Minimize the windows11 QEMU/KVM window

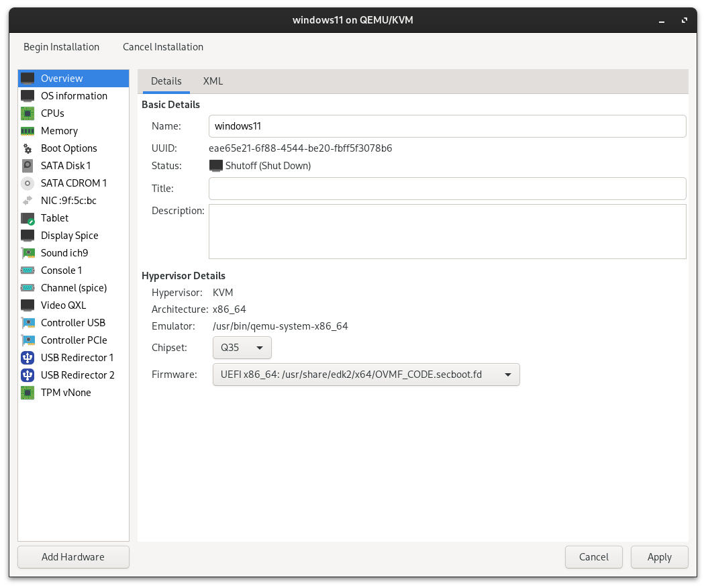(662, 20)
